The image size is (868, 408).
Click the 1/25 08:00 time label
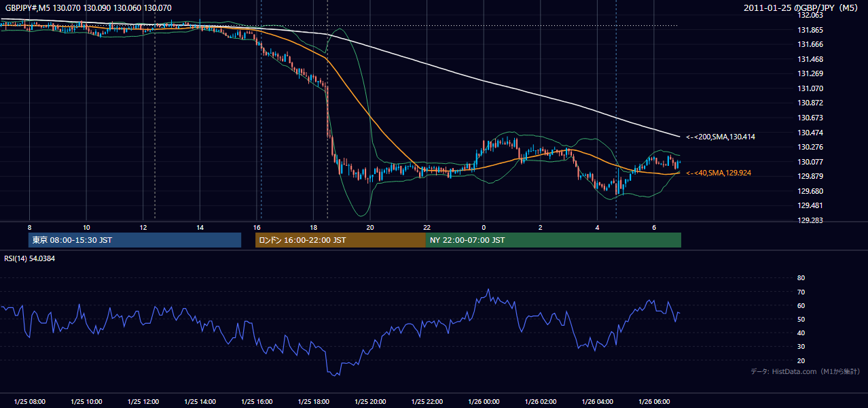pos(29,402)
